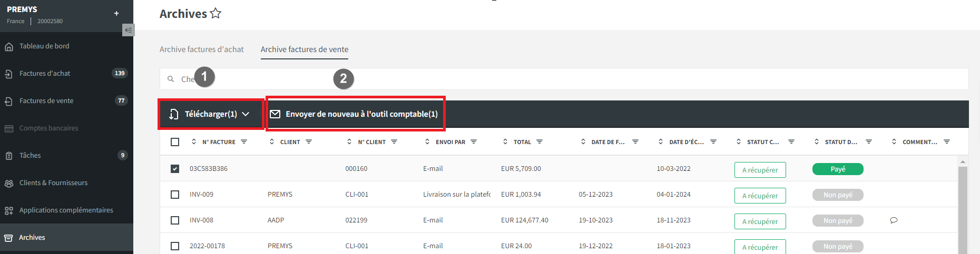
Task: Switch to Archive factures d'achat tab
Action: point(202,49)
